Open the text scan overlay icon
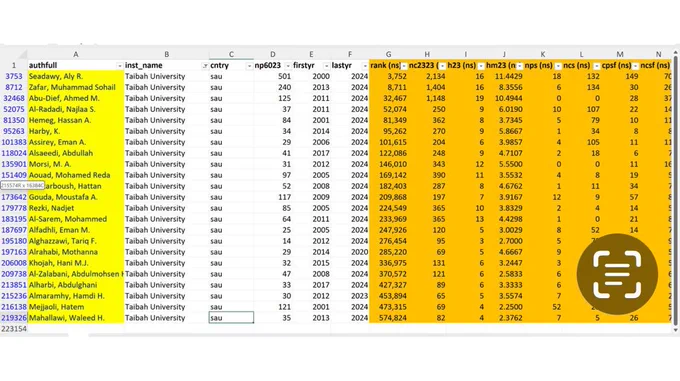 (617, 274)
